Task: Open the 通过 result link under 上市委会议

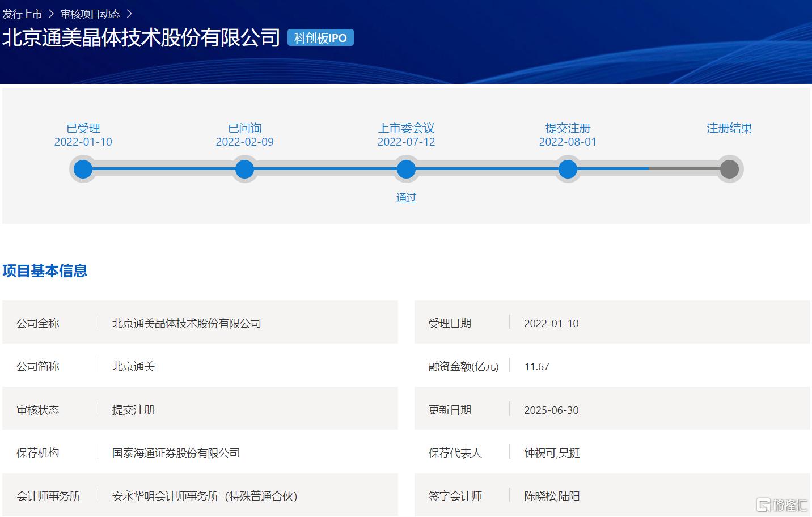Action: click(x=406, y=198)
